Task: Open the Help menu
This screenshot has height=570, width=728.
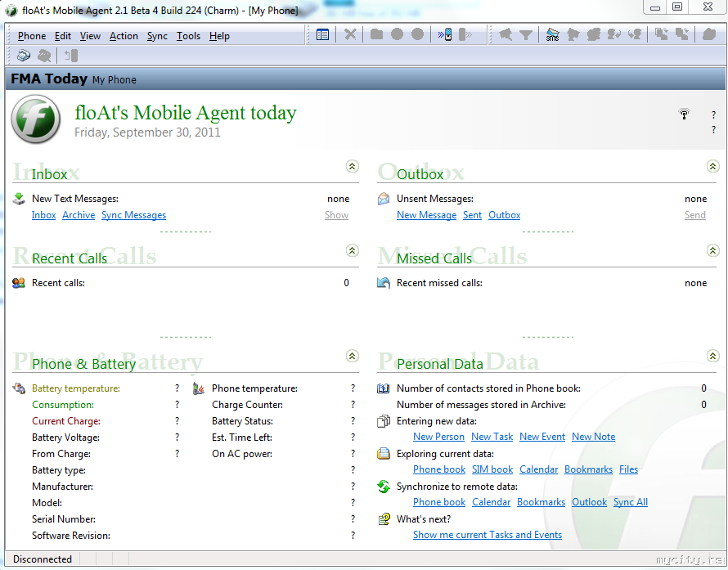Action: [219, 36]
